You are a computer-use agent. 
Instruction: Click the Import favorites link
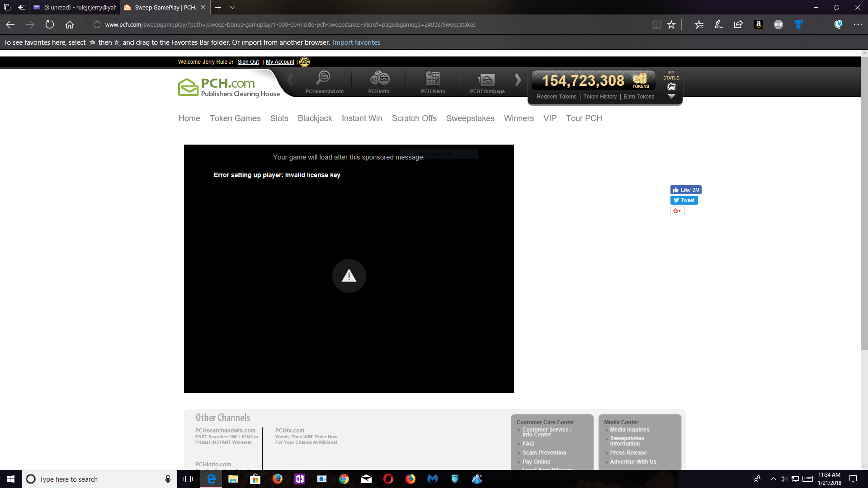coord(356,42)
